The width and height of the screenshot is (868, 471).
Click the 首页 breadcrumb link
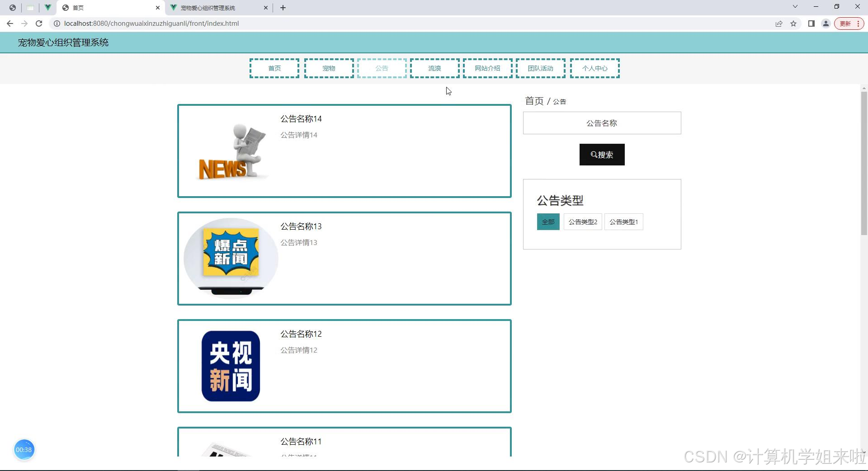[x=534, y=101]
